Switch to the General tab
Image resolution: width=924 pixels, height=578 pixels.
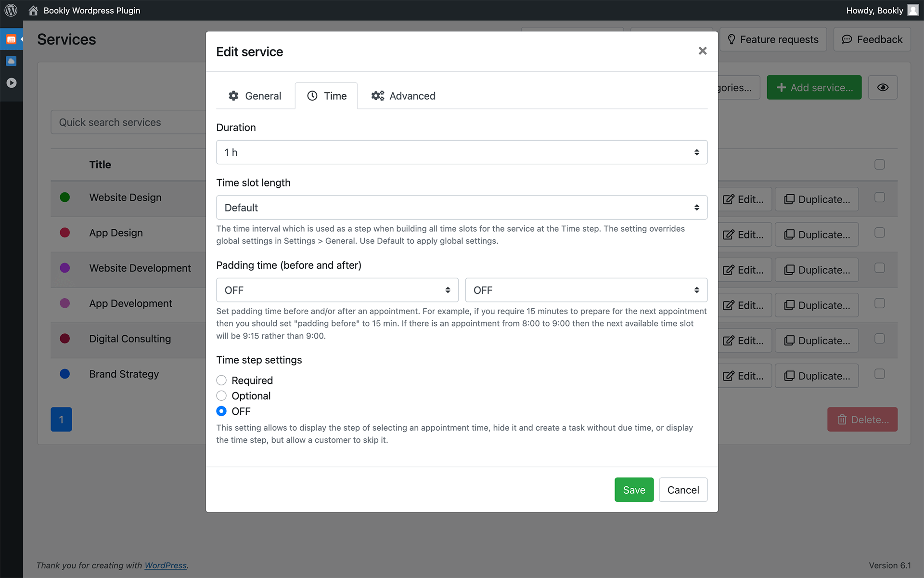(x=255, y=96)
